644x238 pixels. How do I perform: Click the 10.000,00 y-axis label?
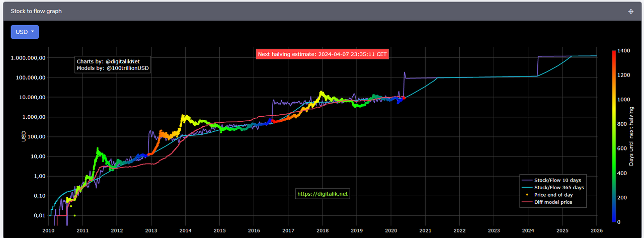(31, 97)
